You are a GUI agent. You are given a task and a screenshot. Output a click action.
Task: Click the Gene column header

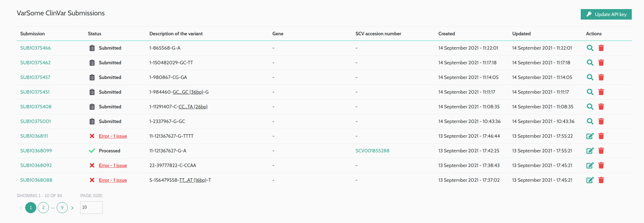(x=278, y=34)
